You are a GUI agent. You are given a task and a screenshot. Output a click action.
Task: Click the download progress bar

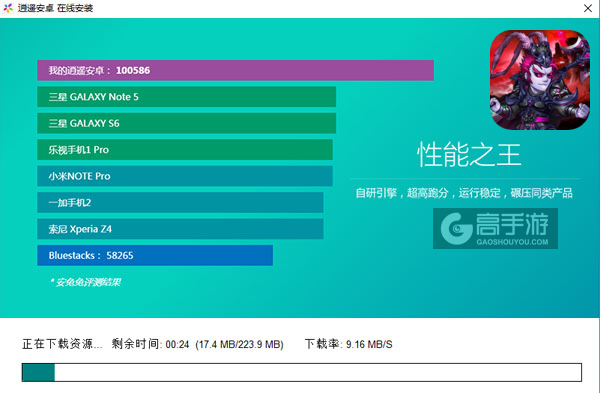click(302, 372)
